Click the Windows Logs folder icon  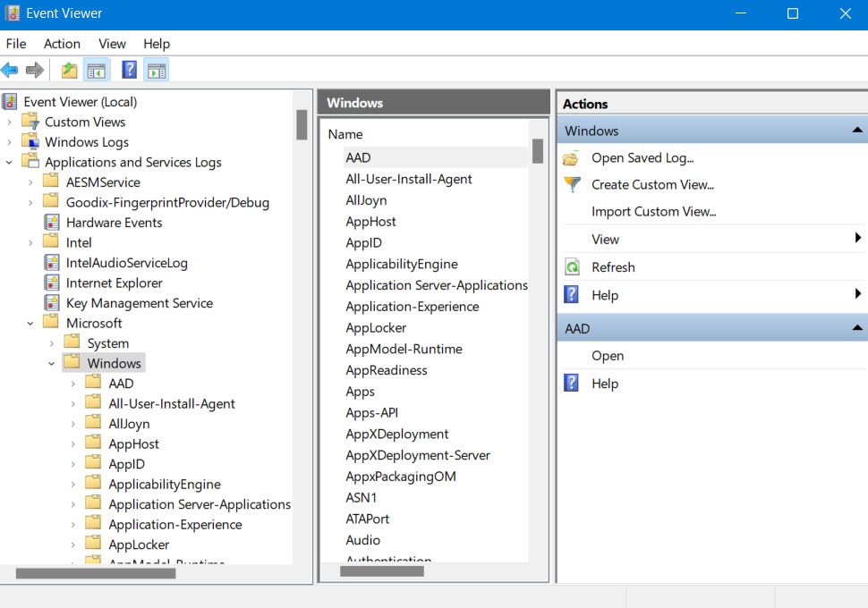click(x=30, y=141)
